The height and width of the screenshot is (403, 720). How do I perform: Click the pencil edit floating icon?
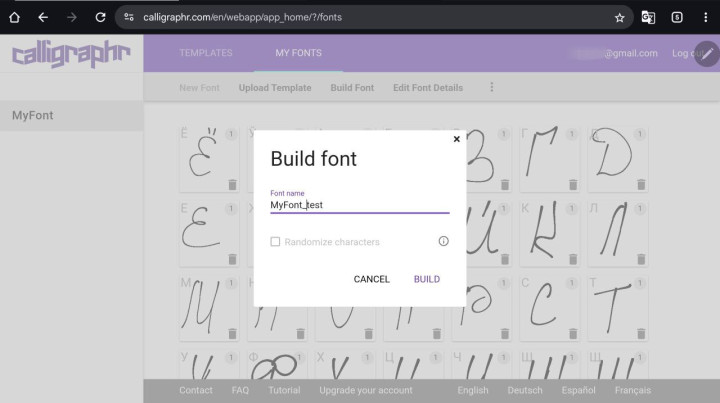click(x=706, y=53)
